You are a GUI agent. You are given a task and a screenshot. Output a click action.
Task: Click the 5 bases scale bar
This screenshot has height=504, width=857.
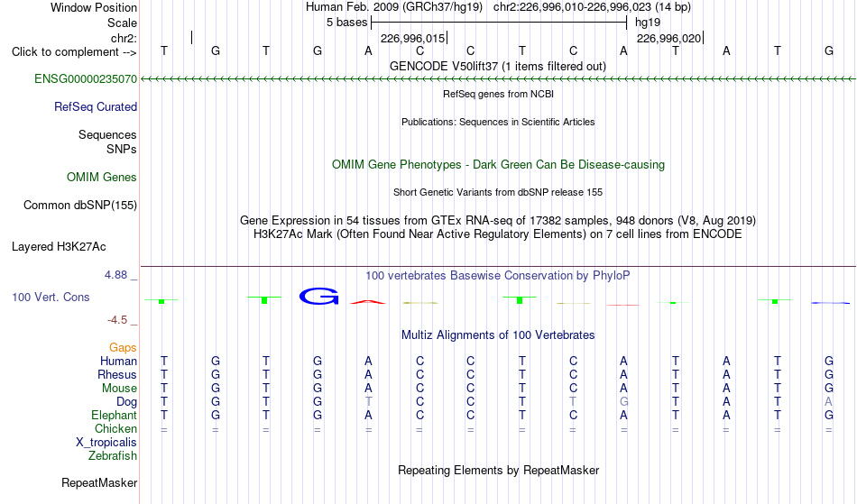pyautogui.click(x=499, y=23)
